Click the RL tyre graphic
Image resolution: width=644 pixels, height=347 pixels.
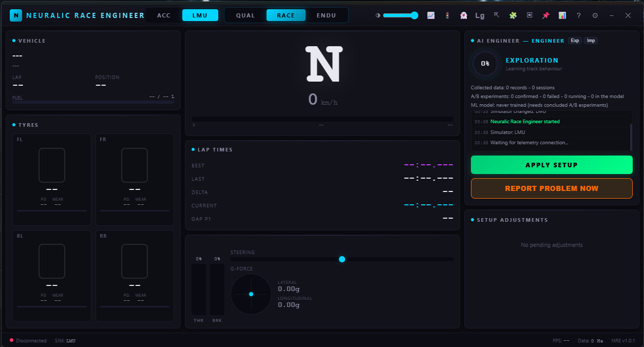click(x=52, y=261)
